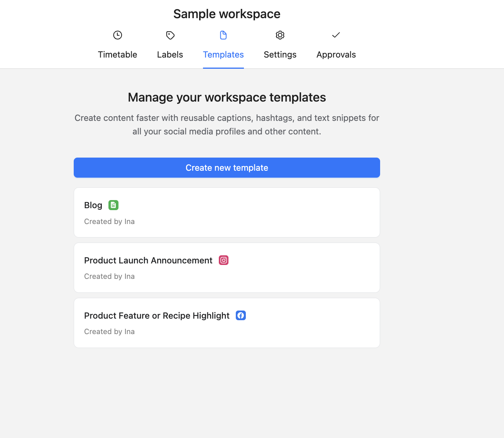Select the Templates tab text
This screenshot has height=438, width=504.
(x=223, y=54)
